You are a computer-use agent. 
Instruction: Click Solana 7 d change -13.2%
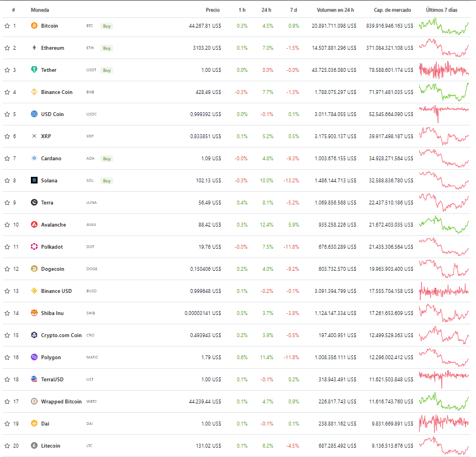click(291, 181)
